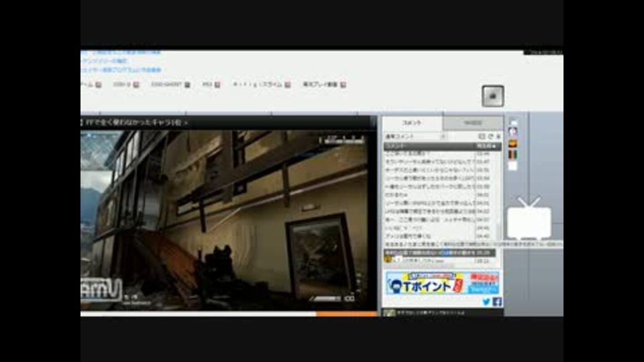
Task: Open the third blue link at top left
Action: pyautogui.click(x=121, y=70)
